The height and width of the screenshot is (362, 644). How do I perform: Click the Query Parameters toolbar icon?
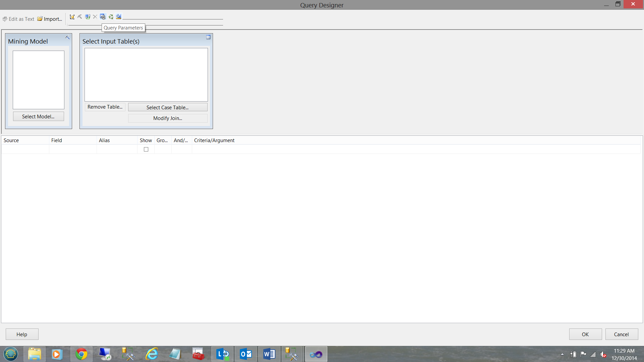[103, 17]
